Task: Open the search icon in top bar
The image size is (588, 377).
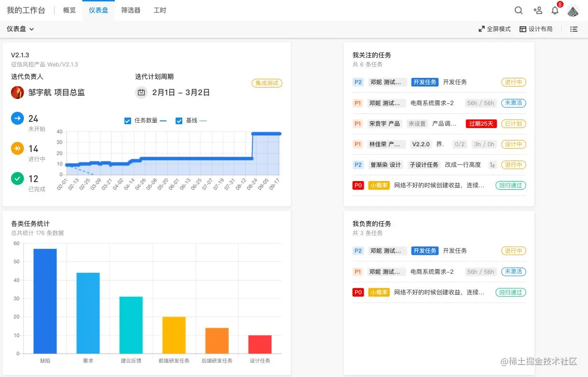Action: point(519,11)
